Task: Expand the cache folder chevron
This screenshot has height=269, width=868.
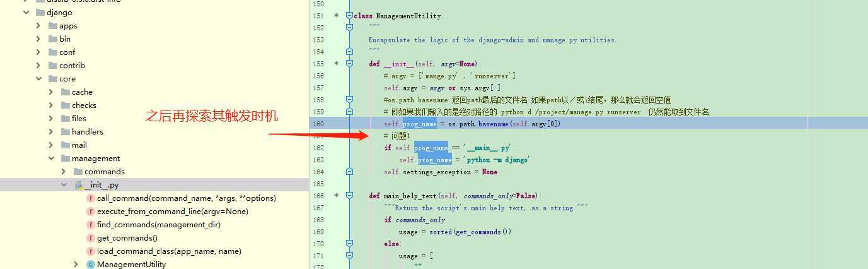Action: pyautogui.click(x=51, y=92)
